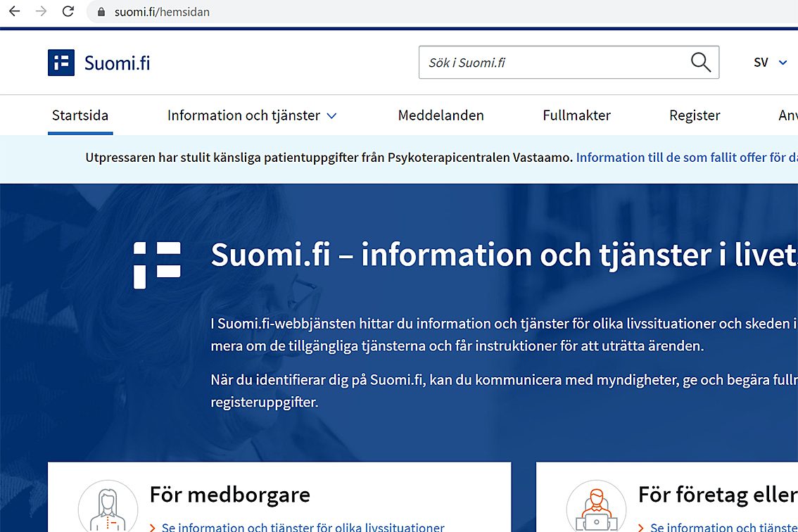Click the laptop person icon for företag

point(596,507)
